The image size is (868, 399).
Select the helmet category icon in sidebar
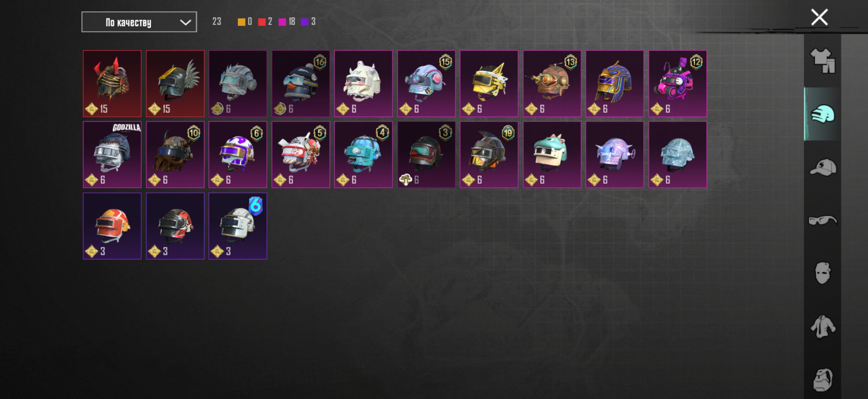[823, 114]
